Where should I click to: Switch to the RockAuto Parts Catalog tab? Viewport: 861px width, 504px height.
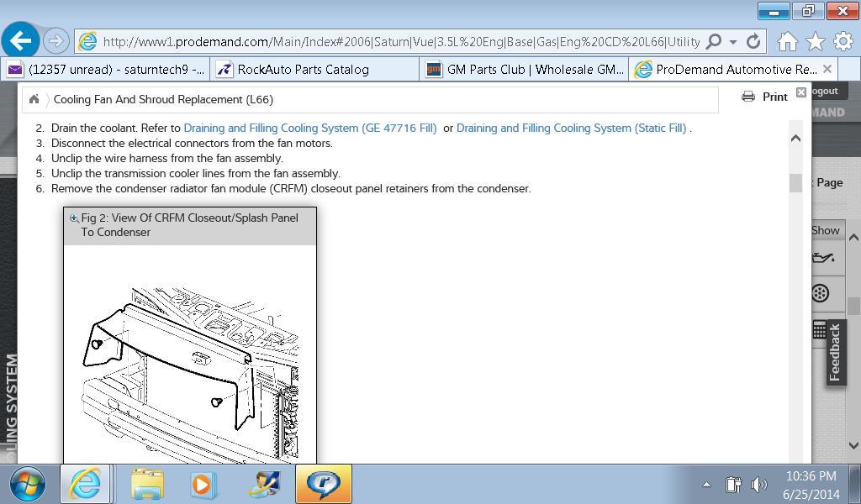pyautogui.click(x=314, y=70)
